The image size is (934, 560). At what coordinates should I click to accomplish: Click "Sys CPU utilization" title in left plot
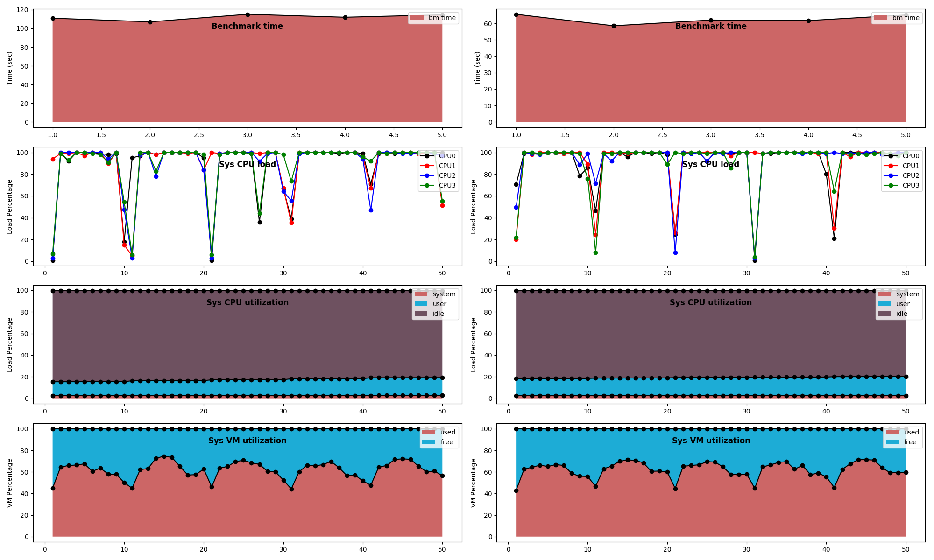248,302
